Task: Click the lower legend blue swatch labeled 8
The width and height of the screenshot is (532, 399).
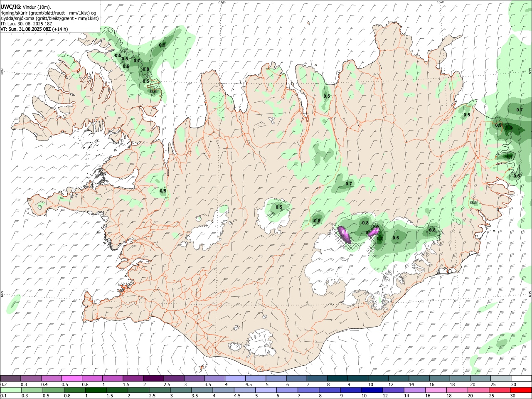Action: coord(329,390)
